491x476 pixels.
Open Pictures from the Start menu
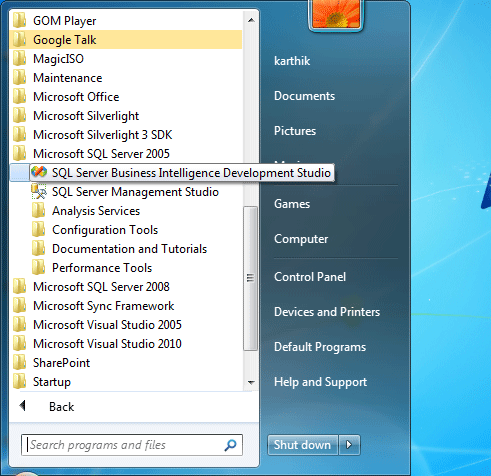pos(295,131)
